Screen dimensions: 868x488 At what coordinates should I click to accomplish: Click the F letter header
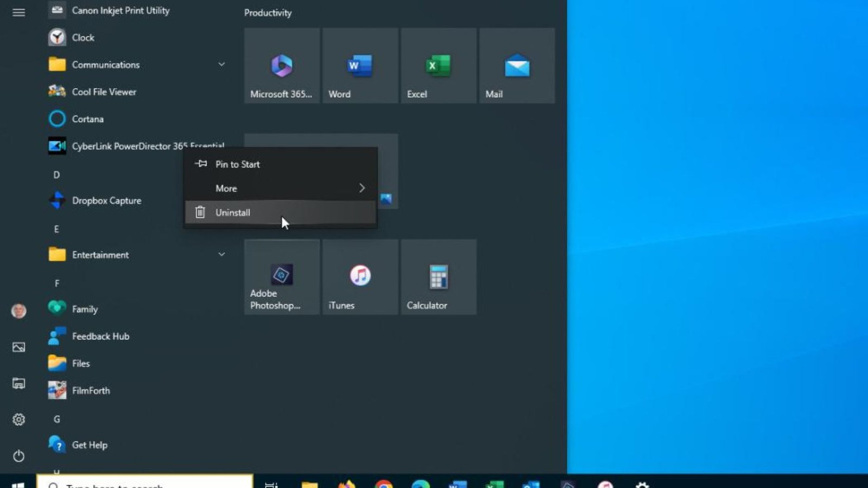56,284
